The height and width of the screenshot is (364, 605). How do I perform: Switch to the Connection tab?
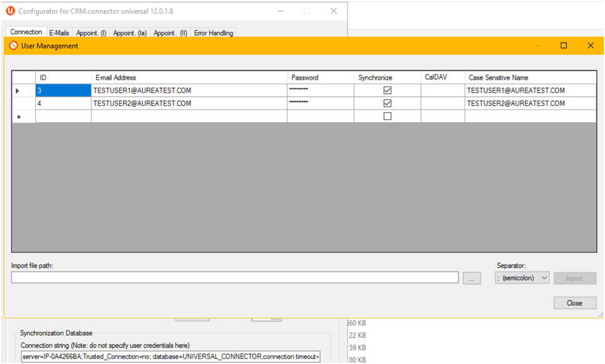(x=26, y=32)
